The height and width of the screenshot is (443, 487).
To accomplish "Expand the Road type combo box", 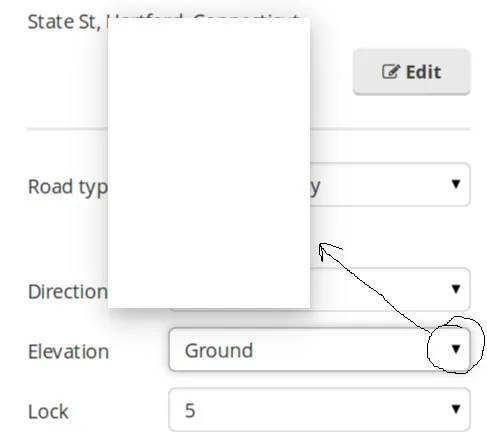I will tap(390, 184).
